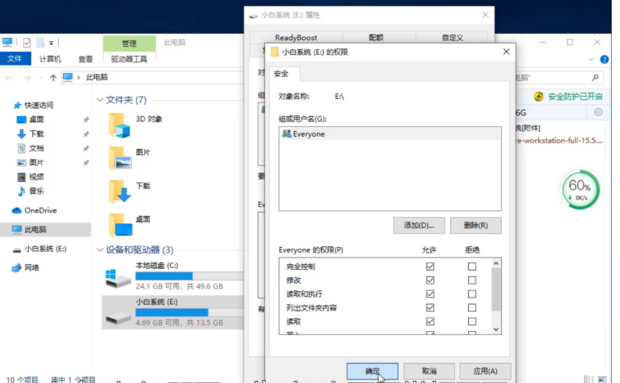Screen dimensions: 620x383
Task: Toggle Deny for Full Control (完全控制)
Action: click(472, 266)
